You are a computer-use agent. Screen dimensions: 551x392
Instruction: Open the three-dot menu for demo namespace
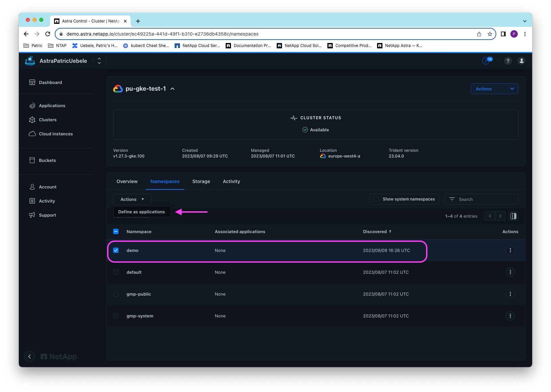510,250
